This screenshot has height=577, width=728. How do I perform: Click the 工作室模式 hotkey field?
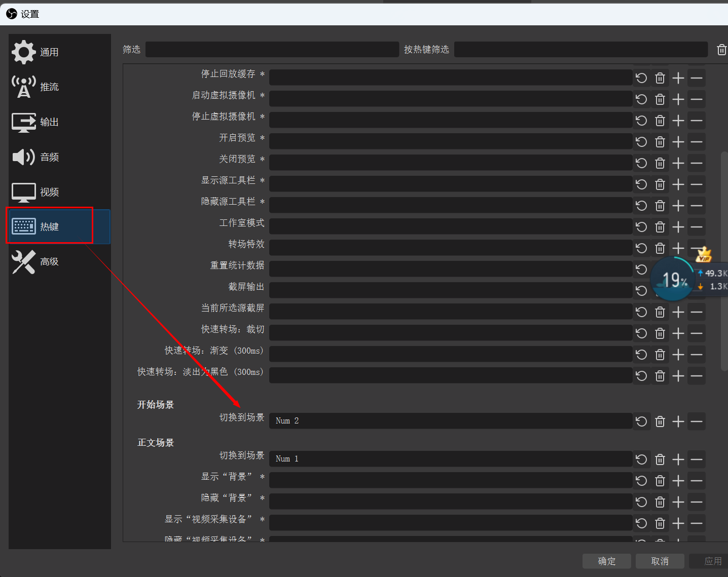pyautogui.click(x=451, y=226)
